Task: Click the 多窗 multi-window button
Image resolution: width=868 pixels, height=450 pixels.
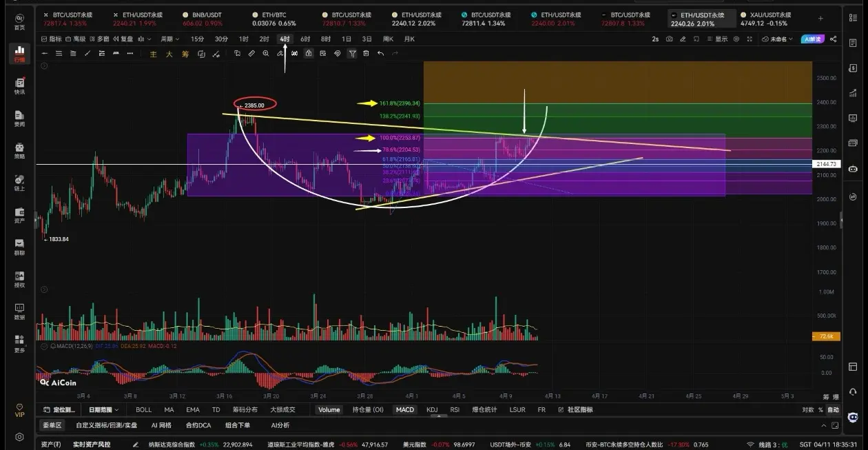Action: (99, 39)
